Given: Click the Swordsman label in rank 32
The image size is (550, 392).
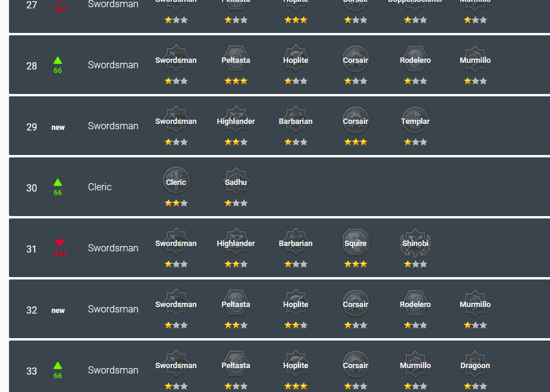Looking at the screenshot, I should point(113,309).
